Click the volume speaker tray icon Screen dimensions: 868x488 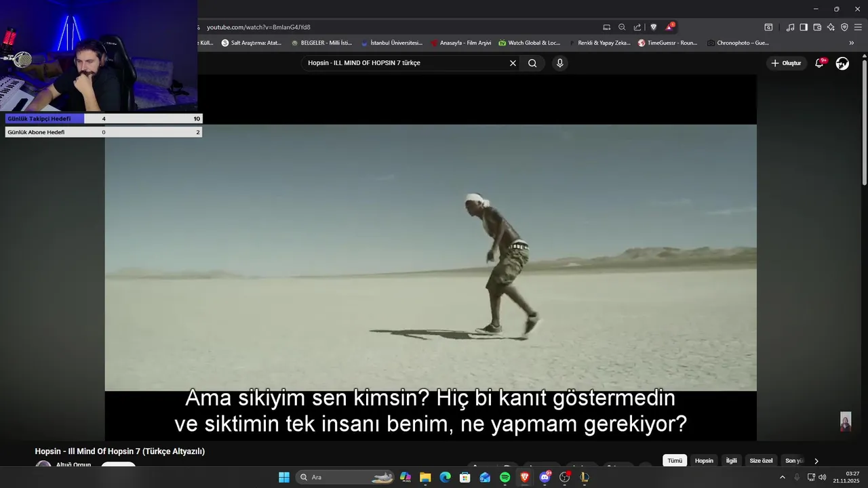click(x=823, y=477)
